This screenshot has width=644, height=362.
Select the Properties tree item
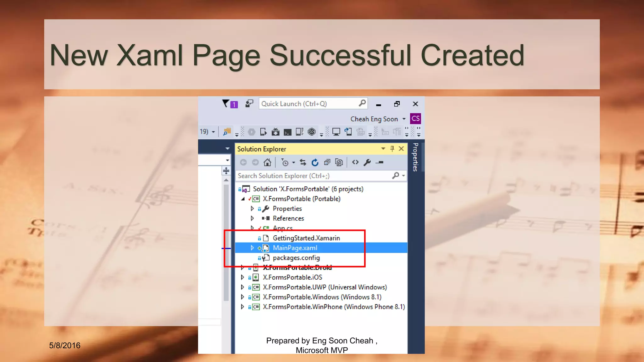287,209
